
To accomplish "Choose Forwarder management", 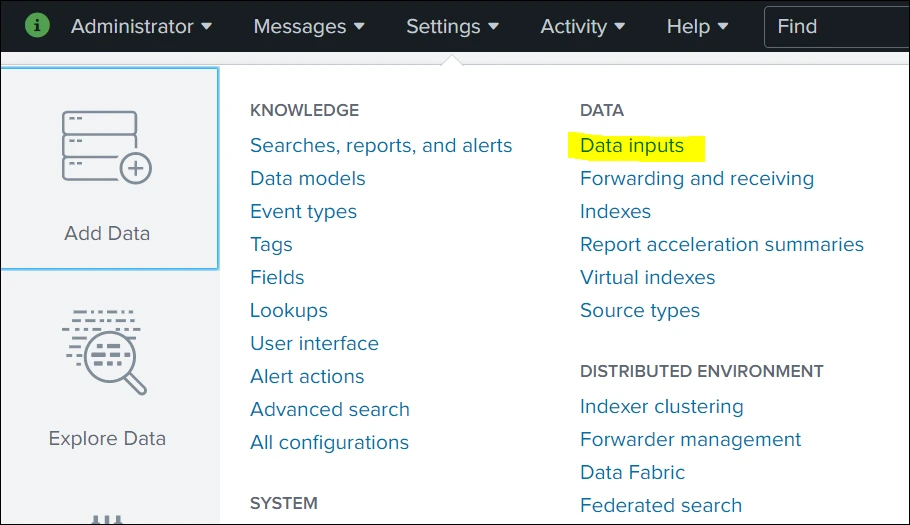I will click(x=690, y=440).
